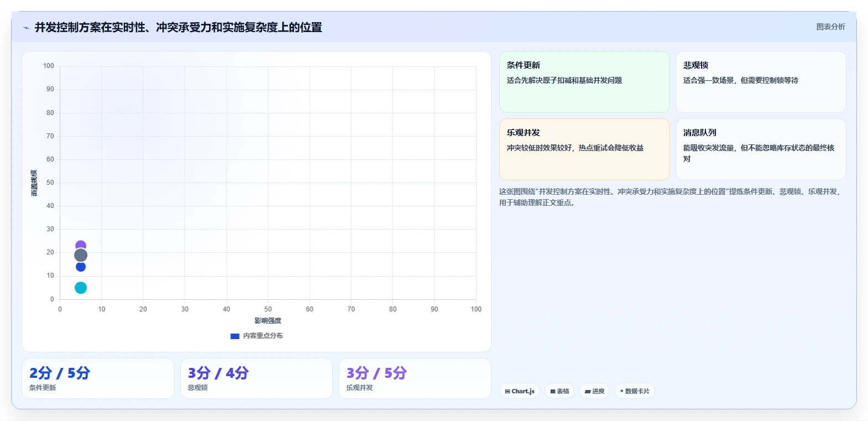
Task: Click the Chart.js tag icon
Action: tap(508, 391)
